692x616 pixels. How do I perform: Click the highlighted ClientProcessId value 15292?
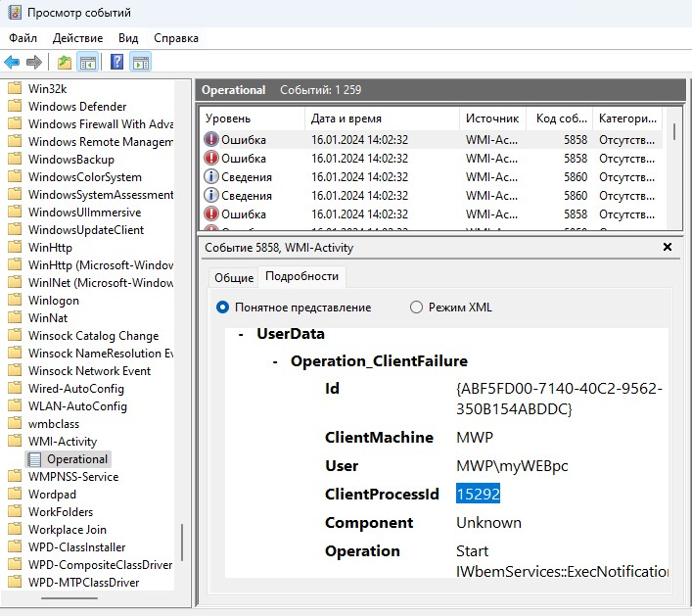pyautogui.click(x=478, y=494)
